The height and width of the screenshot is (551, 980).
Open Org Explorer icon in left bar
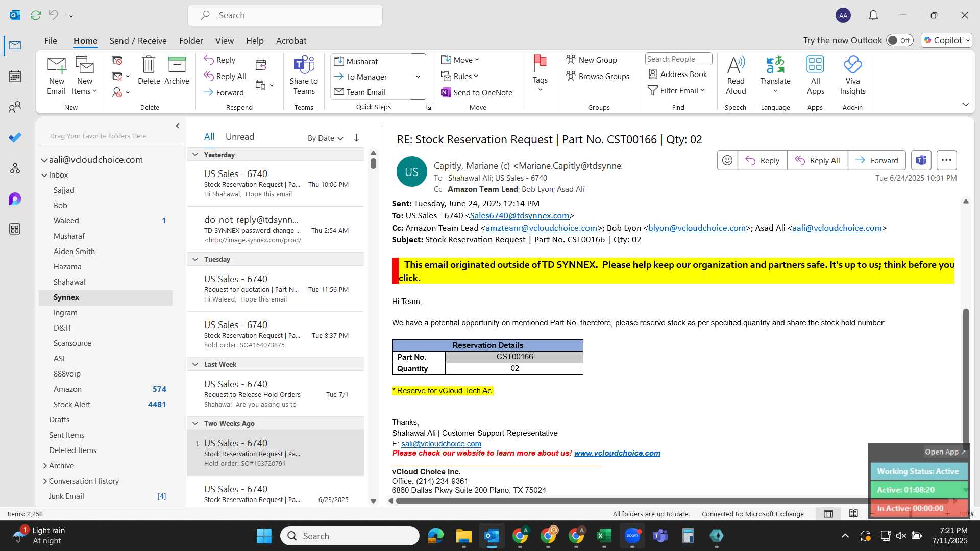15,168
